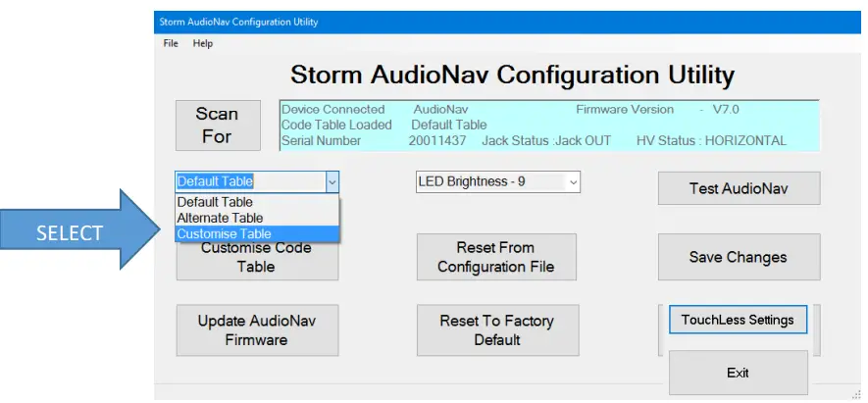Click Reset From Configuration File button
The image size is (868, 403).
coord(496,257)
